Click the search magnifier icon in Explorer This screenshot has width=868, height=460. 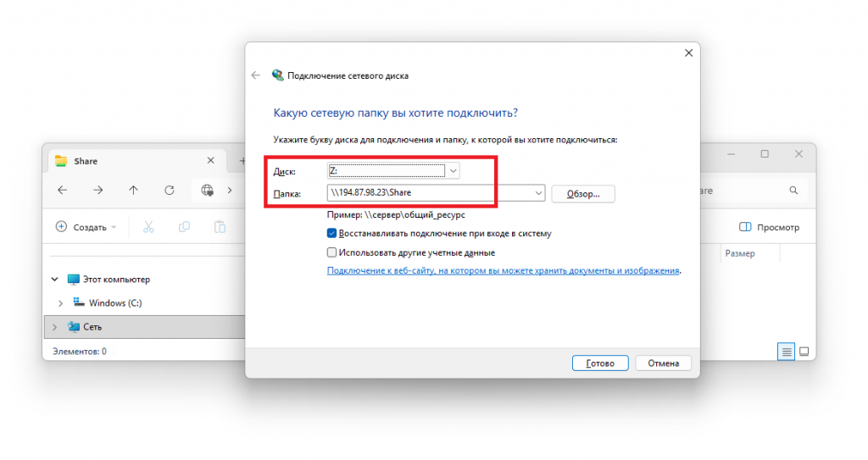coord(793,191)
